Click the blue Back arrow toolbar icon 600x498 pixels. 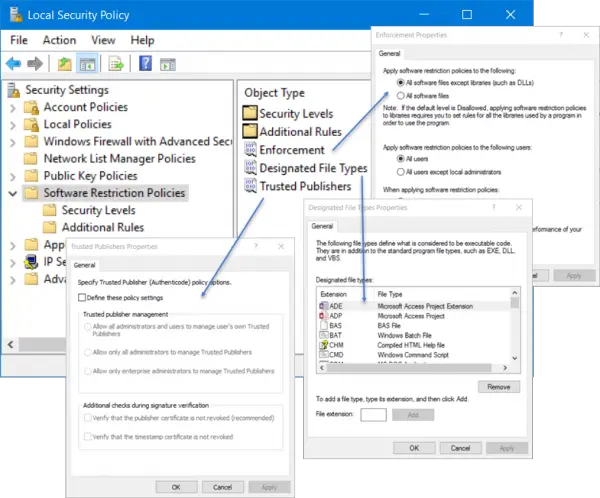pos(13,64)
